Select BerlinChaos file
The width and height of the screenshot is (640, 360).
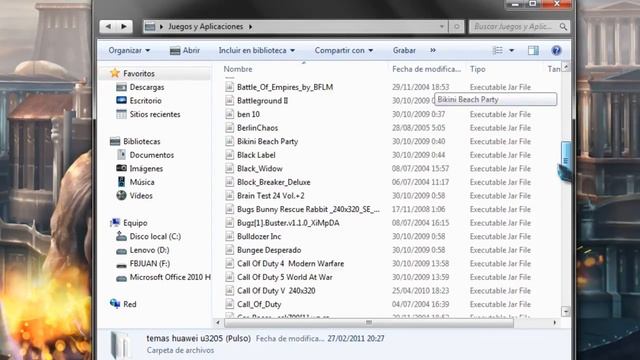coord(257,128)
